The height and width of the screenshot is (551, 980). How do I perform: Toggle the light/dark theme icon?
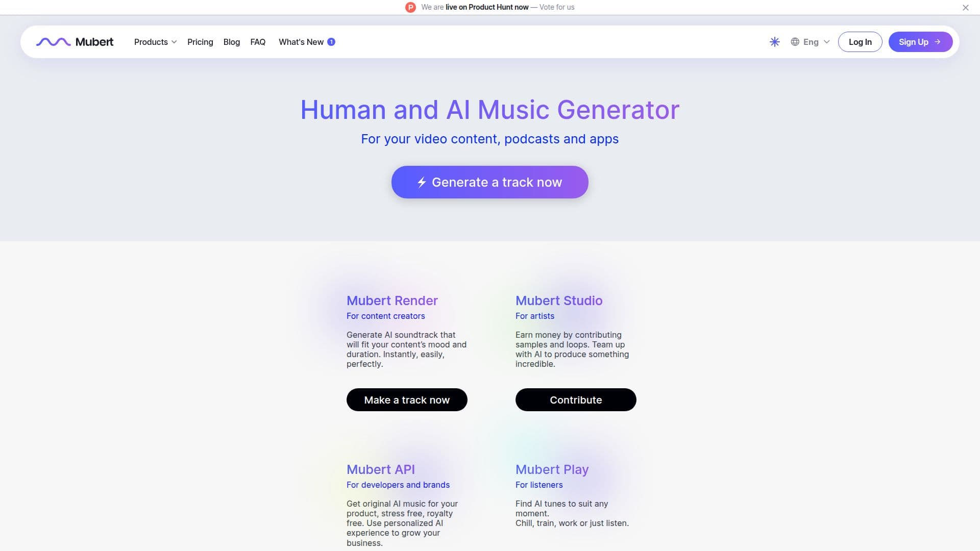pos(775,42)
